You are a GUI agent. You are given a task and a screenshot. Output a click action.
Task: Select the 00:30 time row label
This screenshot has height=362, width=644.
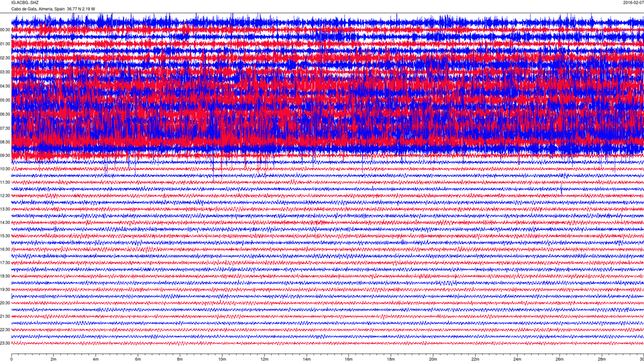pos(5,30)
